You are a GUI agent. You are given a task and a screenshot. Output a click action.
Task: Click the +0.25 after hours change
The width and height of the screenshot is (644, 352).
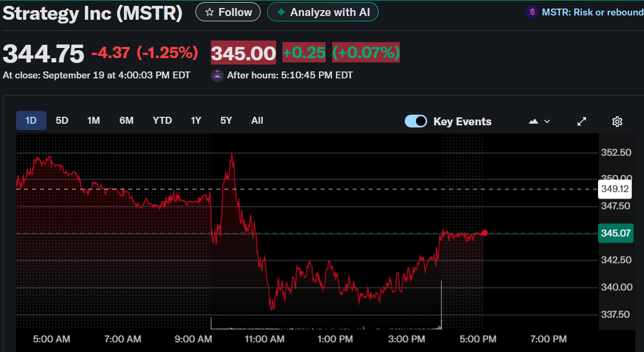tap(304, 53)
